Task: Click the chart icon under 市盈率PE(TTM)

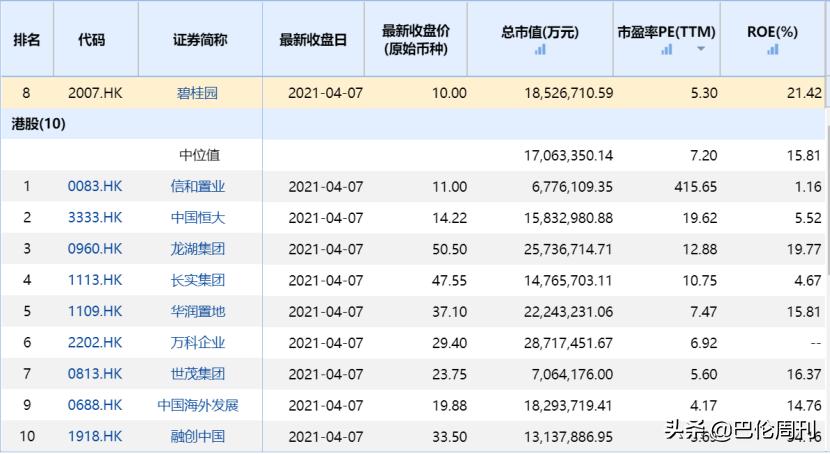Action: [x=666, y=50]
